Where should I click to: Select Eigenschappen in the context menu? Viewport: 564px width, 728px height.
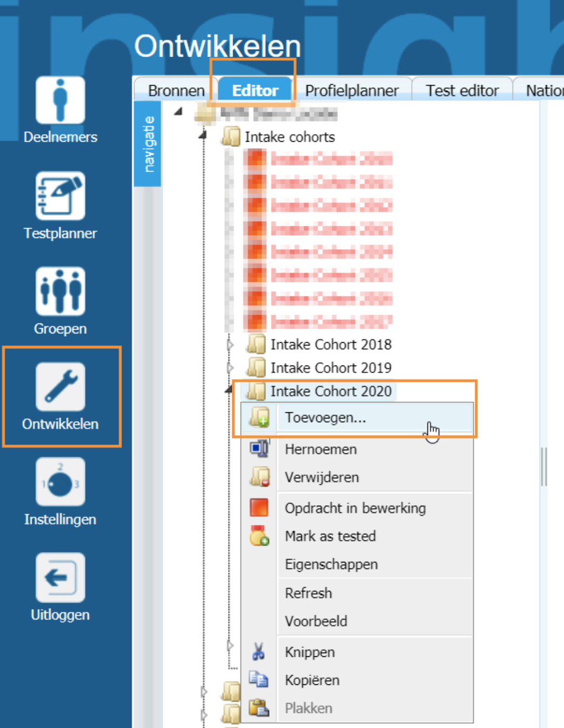[331, 564]
